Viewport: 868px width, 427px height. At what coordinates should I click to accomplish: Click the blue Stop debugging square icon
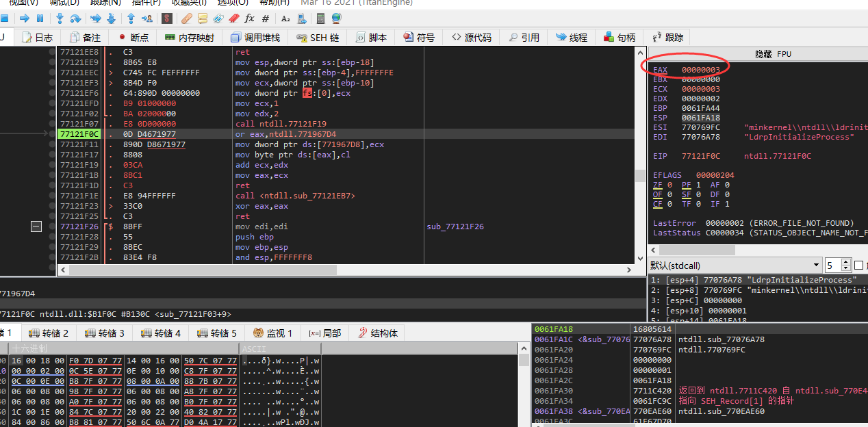[4, 18]
